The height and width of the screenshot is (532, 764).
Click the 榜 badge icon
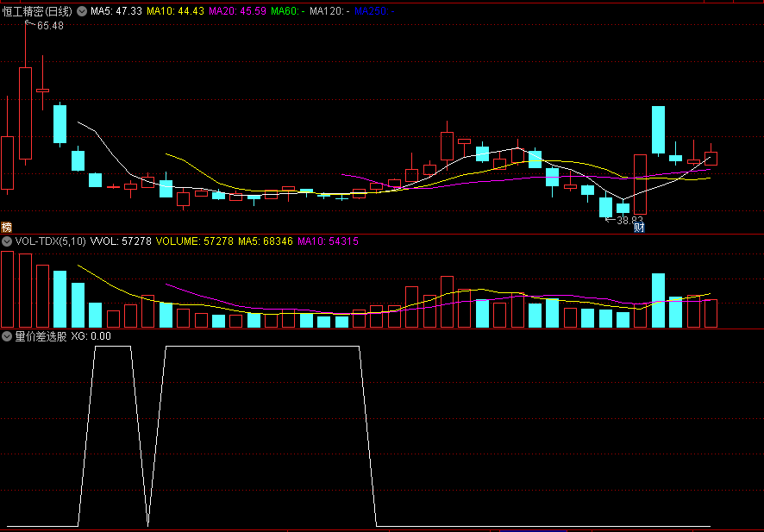pyautogui.click(x=6, y=227)
